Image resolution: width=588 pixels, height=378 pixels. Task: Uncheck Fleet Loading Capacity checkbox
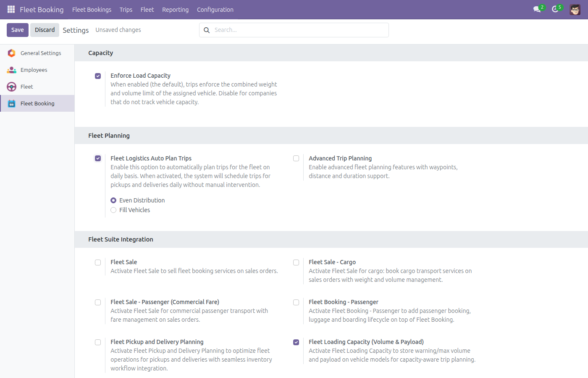[x=296, y=342]
